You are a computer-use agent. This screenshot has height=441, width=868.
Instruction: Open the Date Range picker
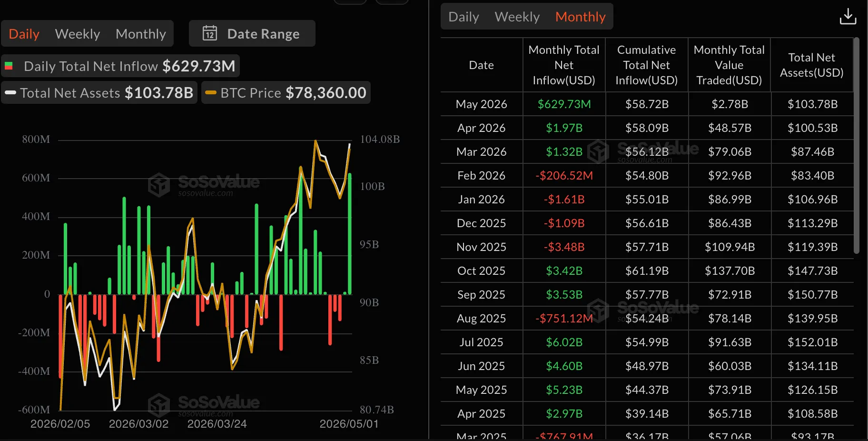click(252, 33)
